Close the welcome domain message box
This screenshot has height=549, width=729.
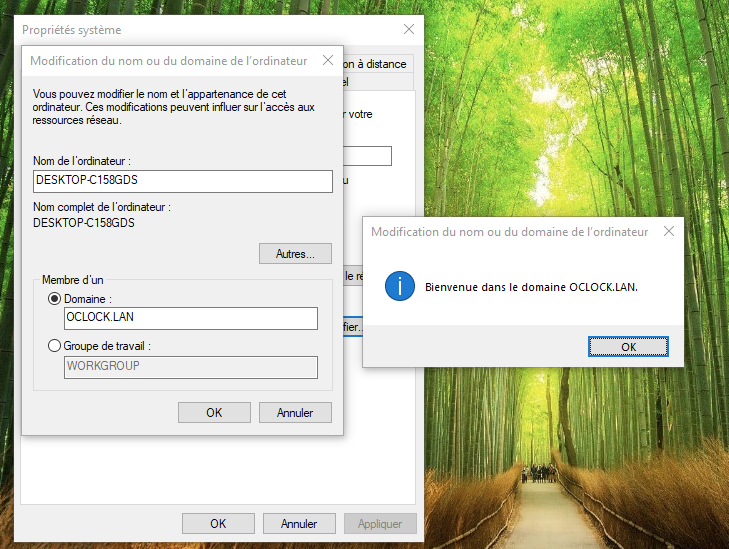pyautogui.click(x=668, y=231)
